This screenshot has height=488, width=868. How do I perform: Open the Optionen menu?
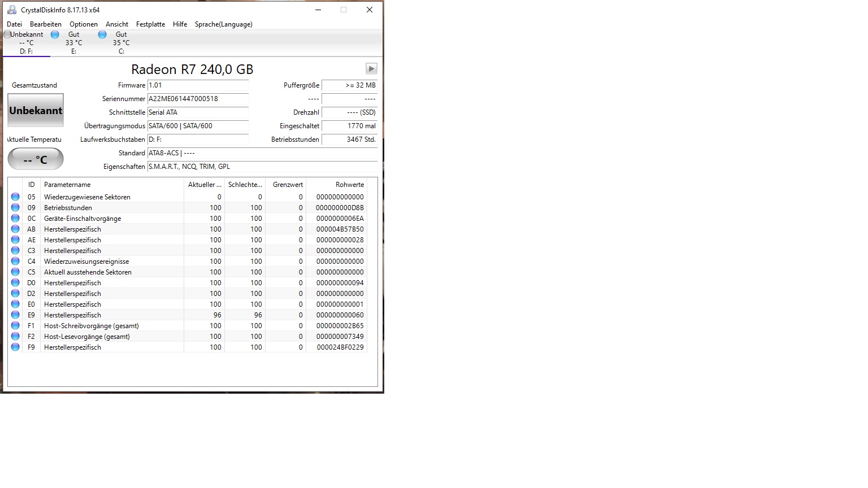(84, 24)
